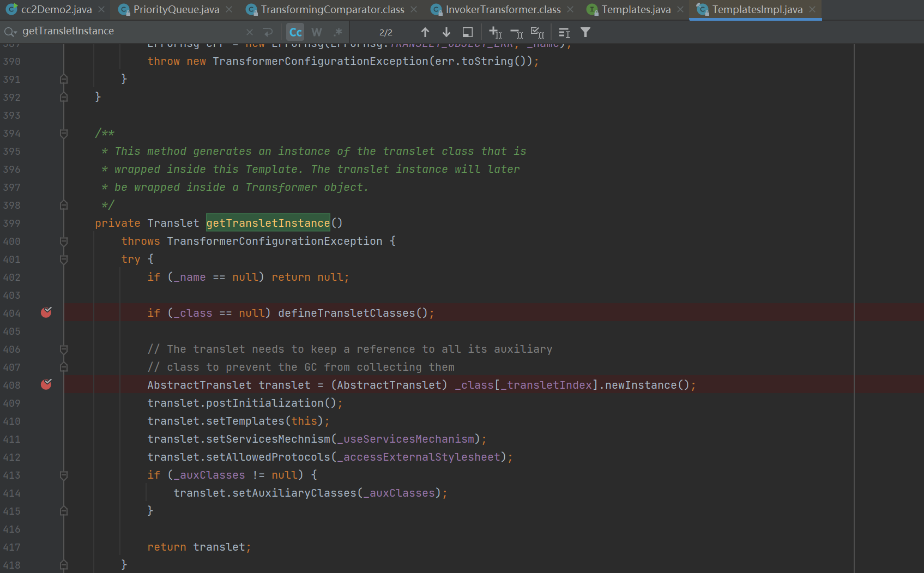Image resolution: width=924 pixels, height=573 pixels.
Task: Click the multiline search settings icon
Action: tap(564, 32)
